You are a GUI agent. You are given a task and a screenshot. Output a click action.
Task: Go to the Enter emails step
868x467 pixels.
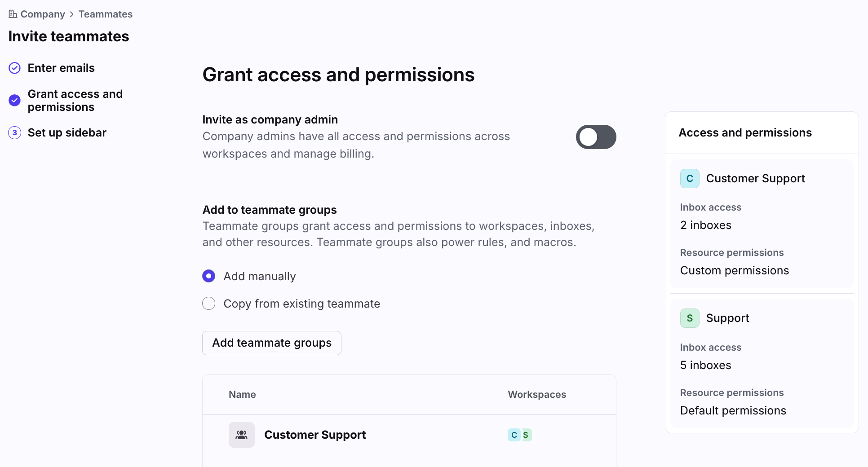[x=61, y=68]
